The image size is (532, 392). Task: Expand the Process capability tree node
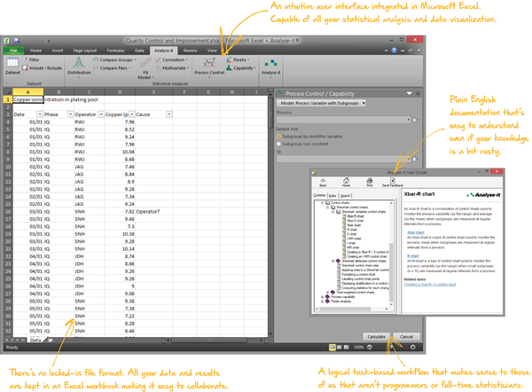point(323,296)
